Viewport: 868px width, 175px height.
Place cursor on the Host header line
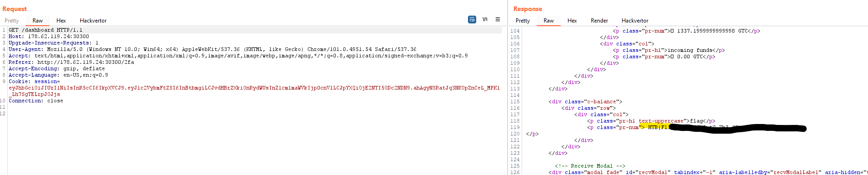coord(49,36)
